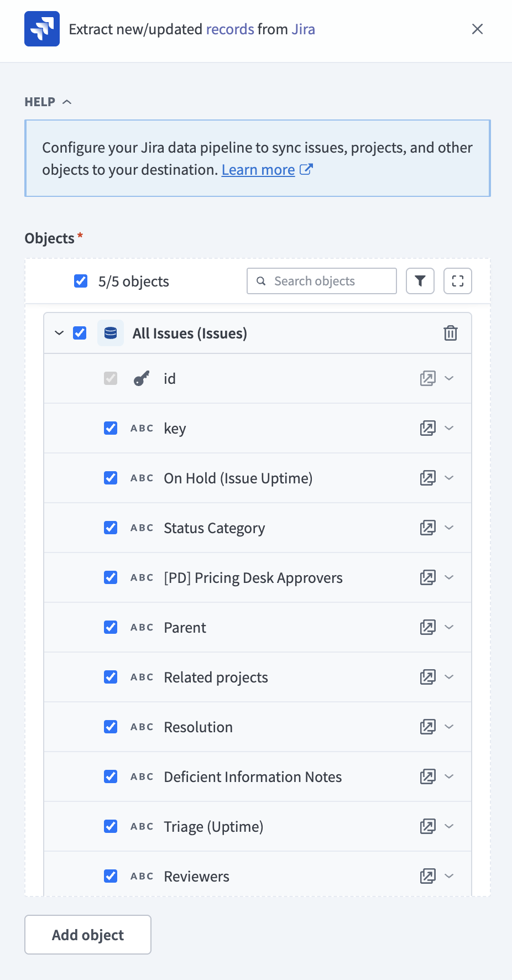This screenshot has height=980, width=512.
Task: Expand the On Hold (Issue Uptime) chevron
Action: click(x=449, y=478)
